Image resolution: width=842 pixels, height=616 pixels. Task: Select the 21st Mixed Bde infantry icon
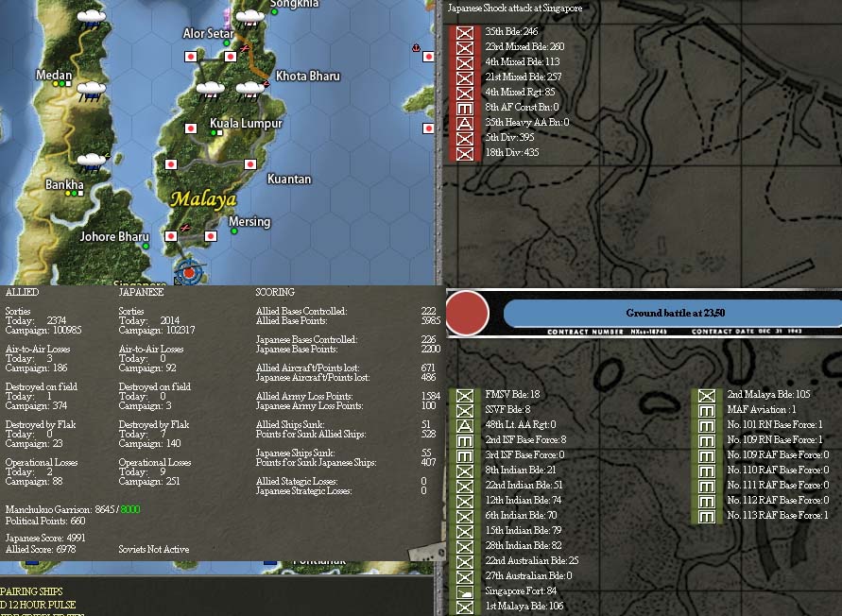point(465,77)
